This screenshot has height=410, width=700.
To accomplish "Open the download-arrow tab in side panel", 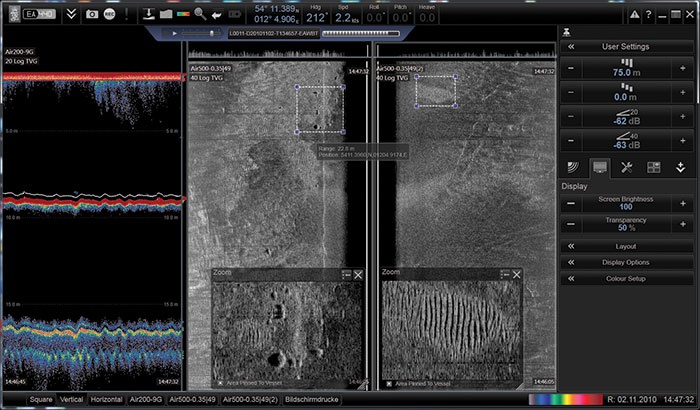I will click(x=680, y=167).
